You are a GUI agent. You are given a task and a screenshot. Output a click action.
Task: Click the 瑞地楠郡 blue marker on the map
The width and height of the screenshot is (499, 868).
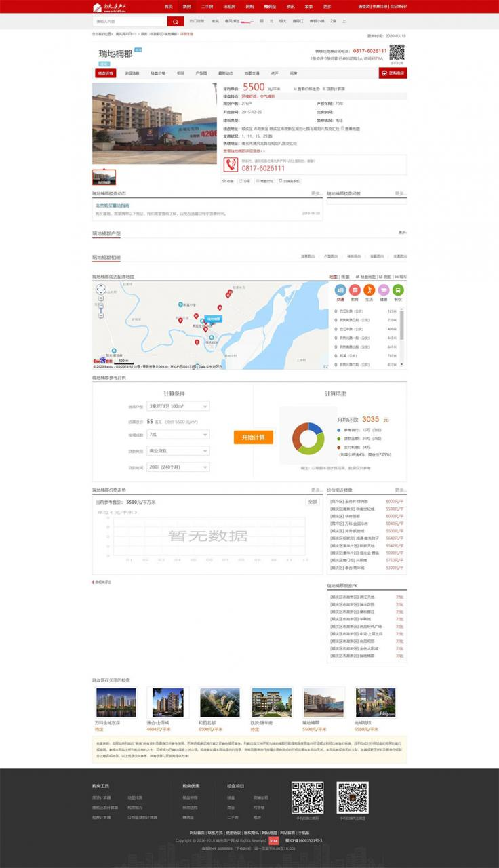click(x=214, y=318)
